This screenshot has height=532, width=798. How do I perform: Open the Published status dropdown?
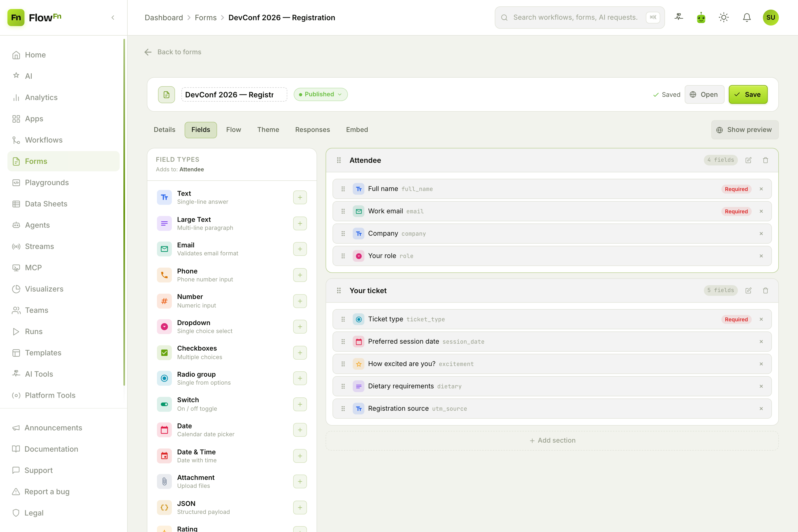(x=320, y=94)
